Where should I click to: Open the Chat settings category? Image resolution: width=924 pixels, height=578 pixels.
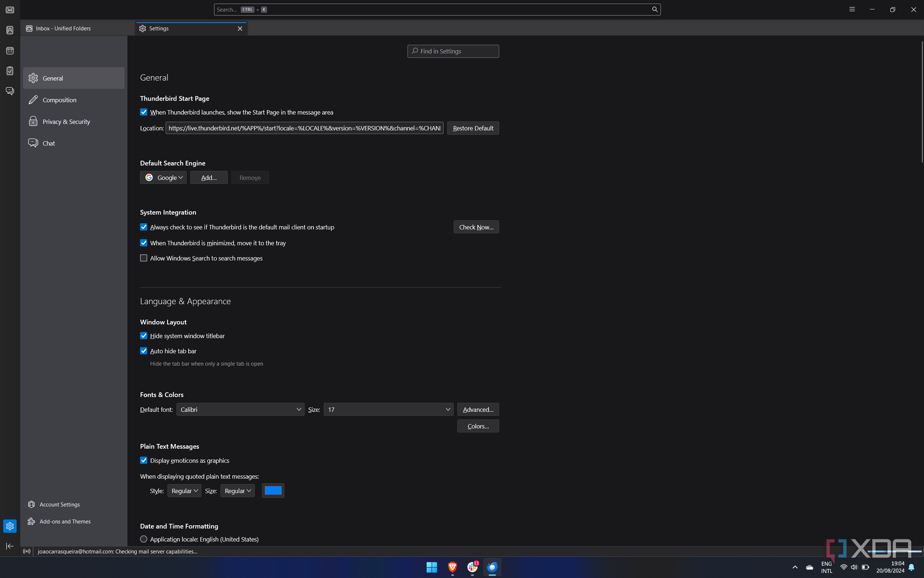pyautogui.click(x=74, y=143)
